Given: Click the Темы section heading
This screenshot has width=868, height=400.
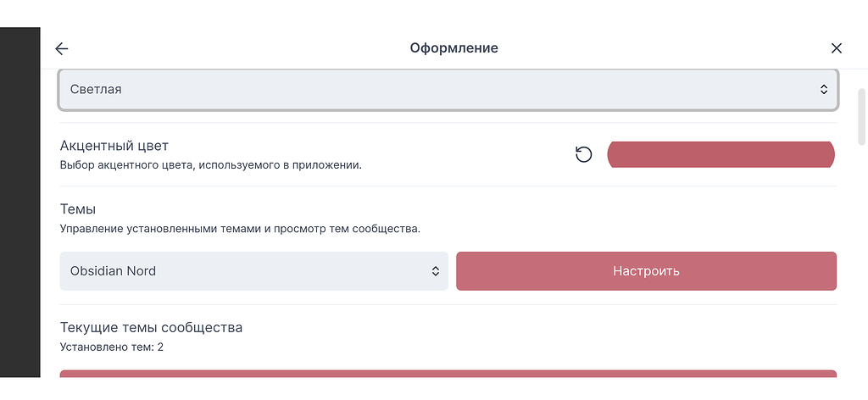Looking at the screenshot, I should click(x=77, y=208).
